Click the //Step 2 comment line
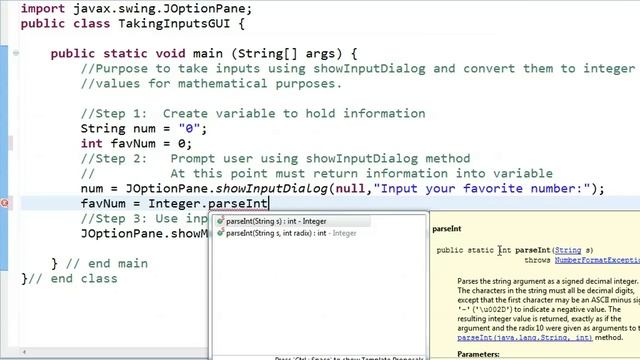This screenshot has width=640, height=360. click(276, 158)
